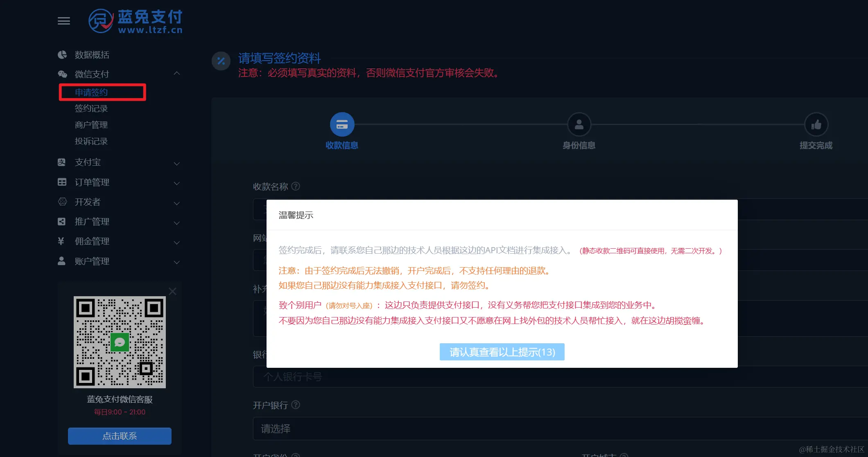Open the 收款名称 help tooltip icon
The height and width of the screenshot is (457, 868).
296,186
